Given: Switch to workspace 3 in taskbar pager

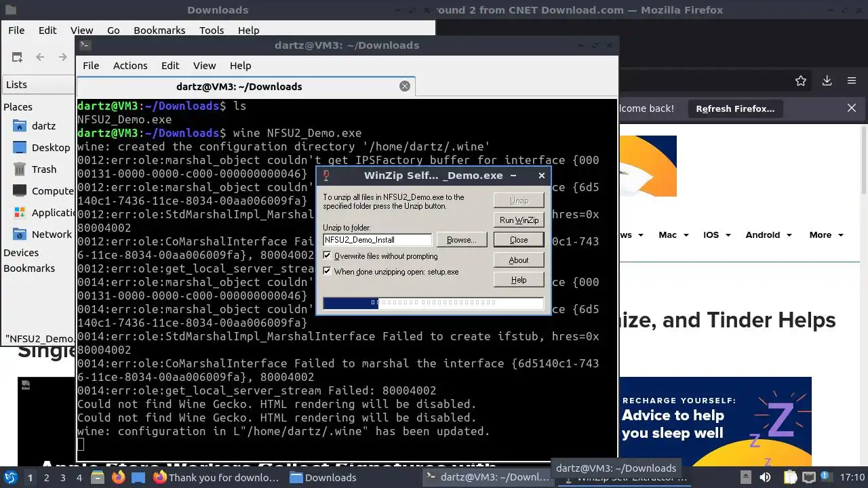Looking at the screenshot, I should pos(63,477).
